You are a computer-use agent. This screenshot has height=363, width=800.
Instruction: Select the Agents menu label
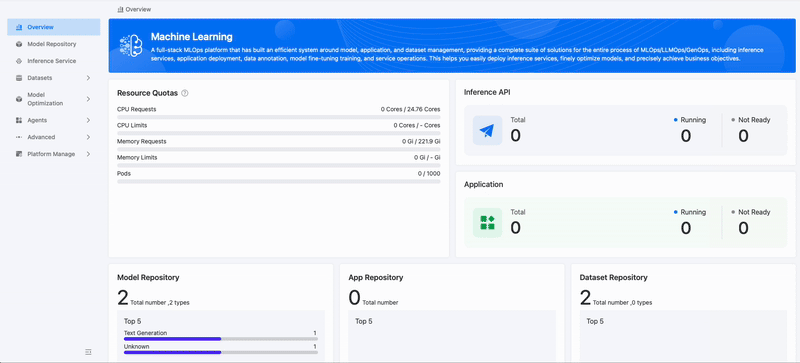coord(37,120)
